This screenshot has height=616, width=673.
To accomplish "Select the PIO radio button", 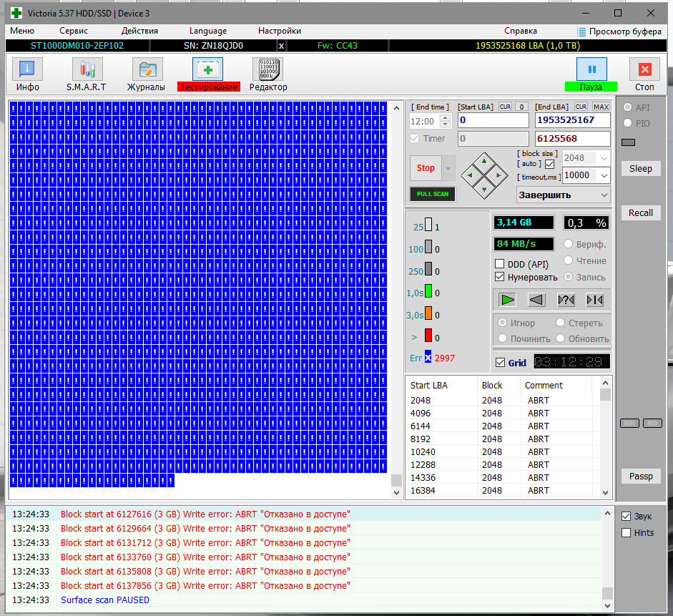I will pyautogui.click(x=627, y=123).
